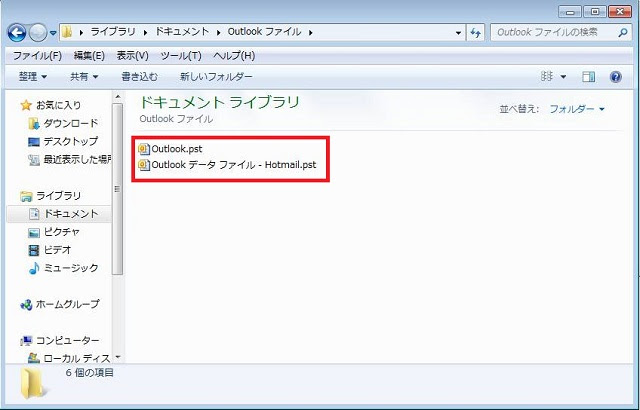The image size is (640, 410).
Task: Click the ライブラリ icon in the sidebar
Action: tap(26, 196)
